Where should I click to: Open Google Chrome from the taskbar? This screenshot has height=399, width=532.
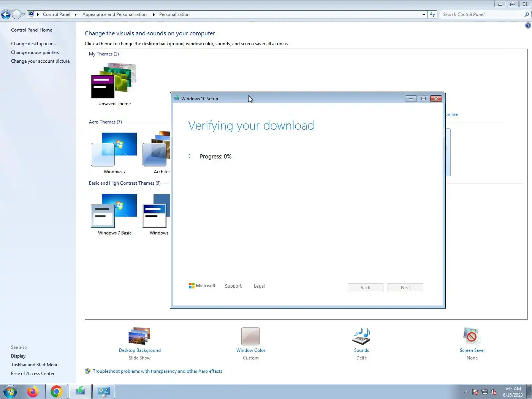[57, 391]
